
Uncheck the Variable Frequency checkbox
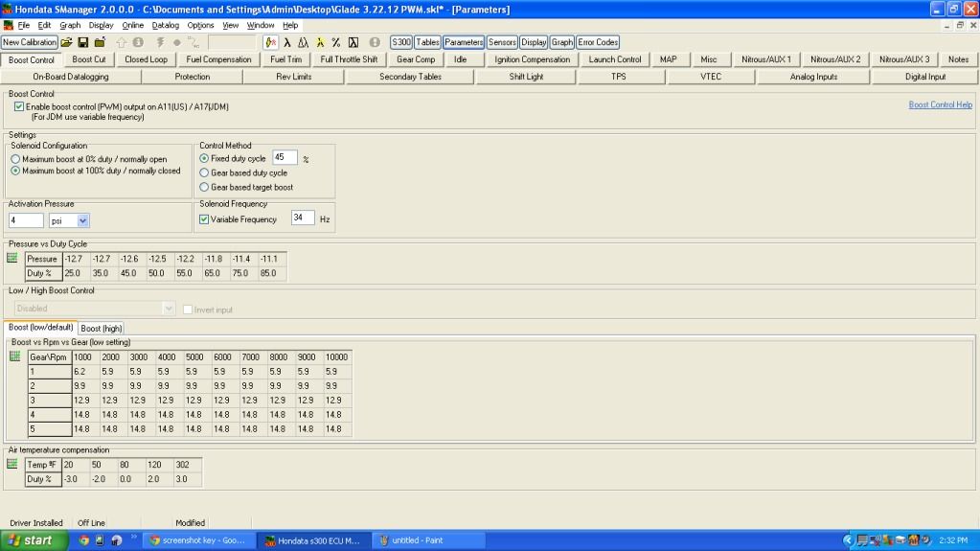click(x=204, y=219)
